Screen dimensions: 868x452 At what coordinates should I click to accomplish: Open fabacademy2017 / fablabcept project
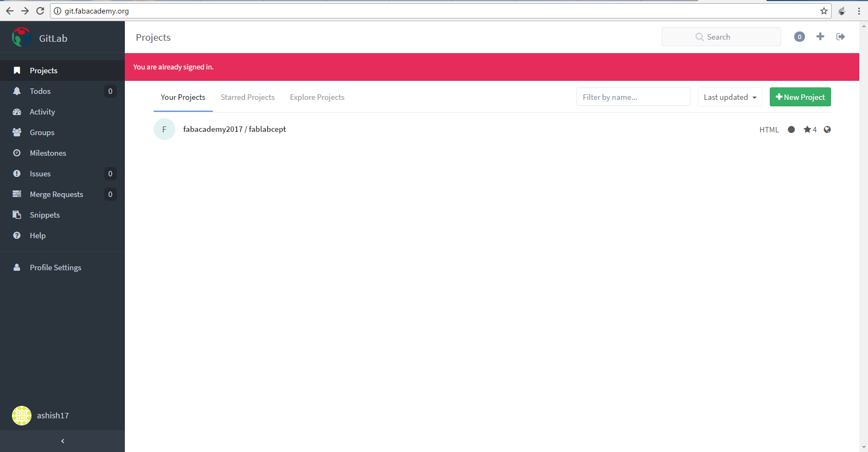click(x=235, y=129)
